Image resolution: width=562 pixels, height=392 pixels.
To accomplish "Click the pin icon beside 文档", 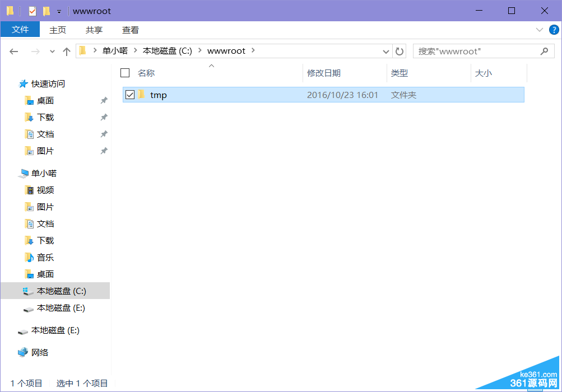I will (104, 134).
